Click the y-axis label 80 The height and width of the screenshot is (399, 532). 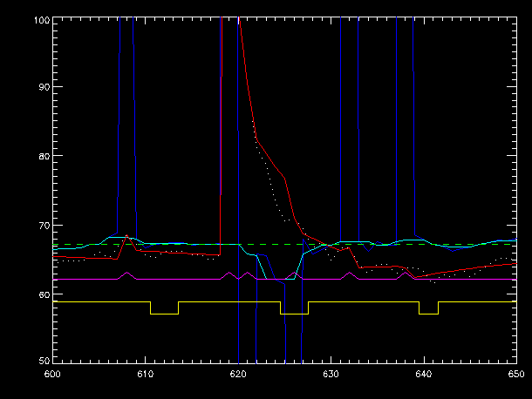click(44, 156)
